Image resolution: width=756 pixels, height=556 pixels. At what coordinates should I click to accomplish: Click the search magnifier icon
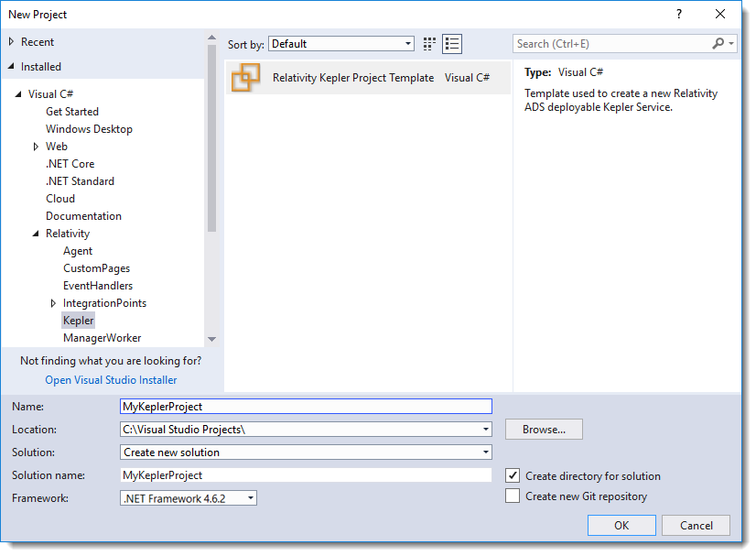(718, 43)
